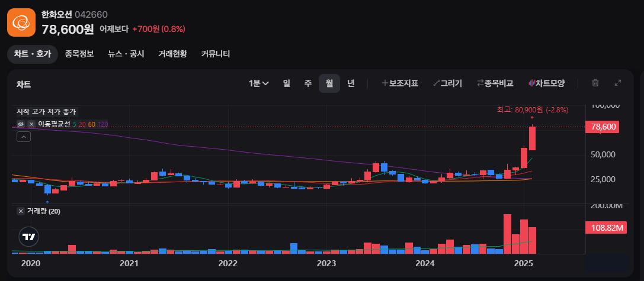Open the 1분 minute interval dropdown
This screenshot has height=281, width=644.
tap(259, 83)
